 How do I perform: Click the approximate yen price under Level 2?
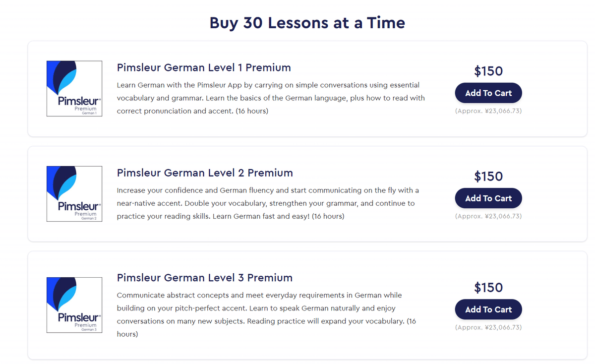coord(488,216)
